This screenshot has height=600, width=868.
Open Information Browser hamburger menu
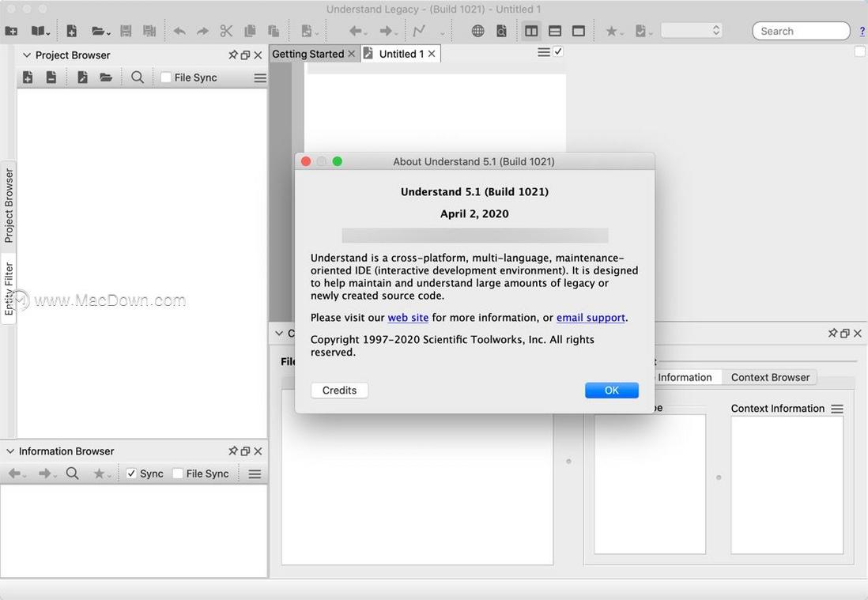click(x=255, y=474)
